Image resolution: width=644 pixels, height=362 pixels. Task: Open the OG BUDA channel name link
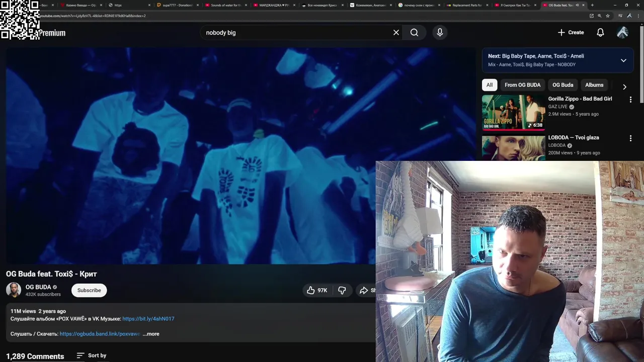click(x=38, y=287)
